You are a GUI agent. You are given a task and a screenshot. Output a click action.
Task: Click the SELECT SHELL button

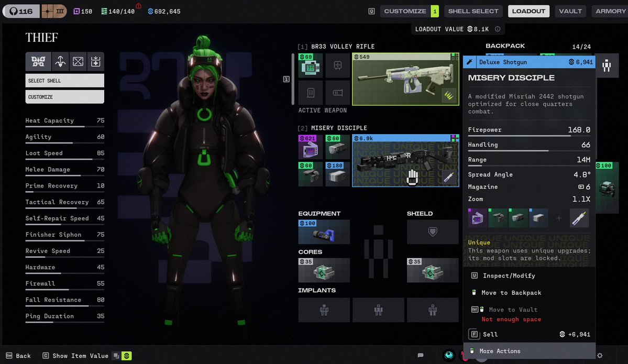click(65, 81)
